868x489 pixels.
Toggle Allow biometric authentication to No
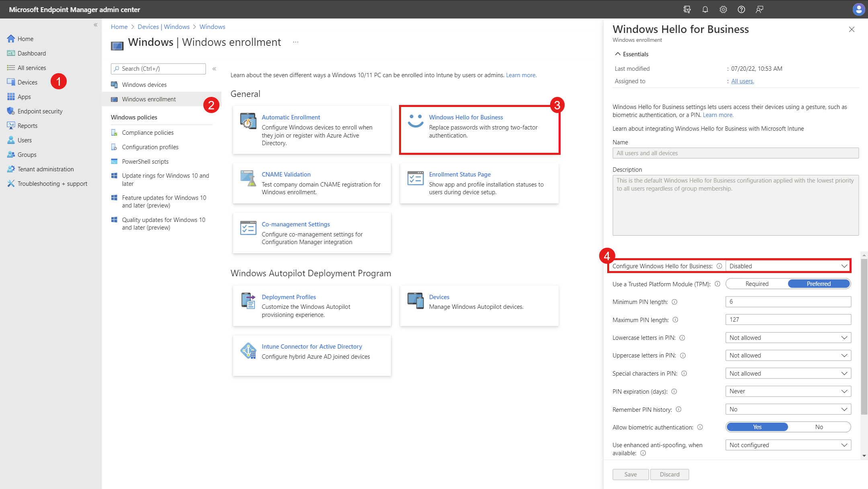tap(819, 427)
